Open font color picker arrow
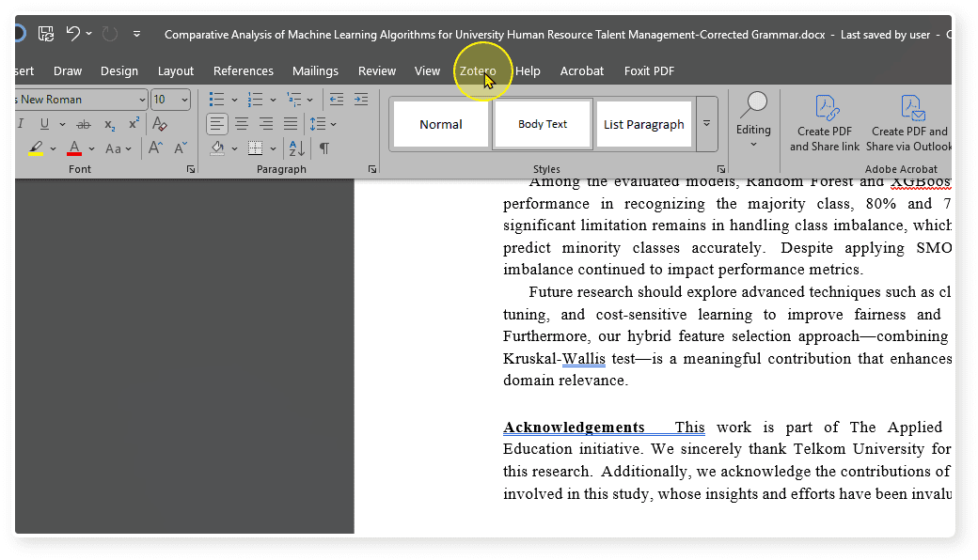 click(x=92, y=148)
